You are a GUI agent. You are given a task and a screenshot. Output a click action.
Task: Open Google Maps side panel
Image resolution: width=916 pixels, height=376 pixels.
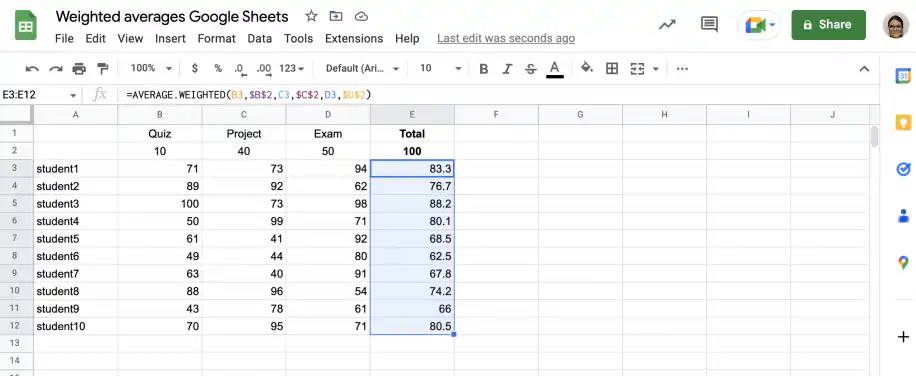coord(903,262)
